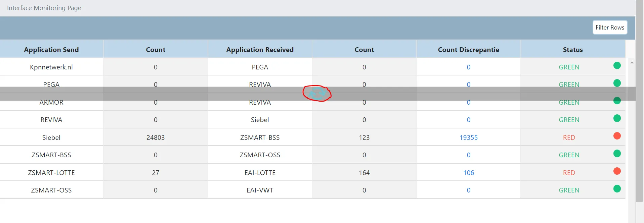644x223 pixels.
Task: Click GREEN status text in Kpnnetwerk.nl row
Action: click(x=569, y=67)
